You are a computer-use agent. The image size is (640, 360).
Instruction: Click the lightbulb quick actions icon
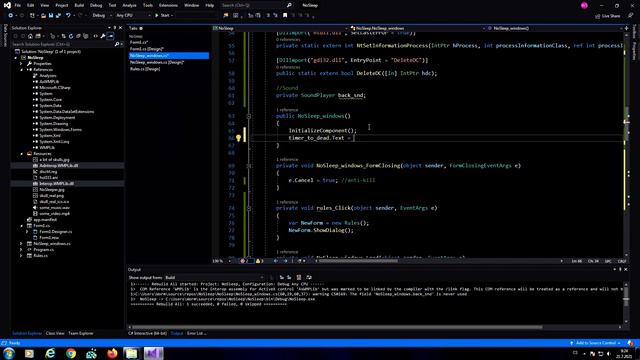(x=238, y=138)
